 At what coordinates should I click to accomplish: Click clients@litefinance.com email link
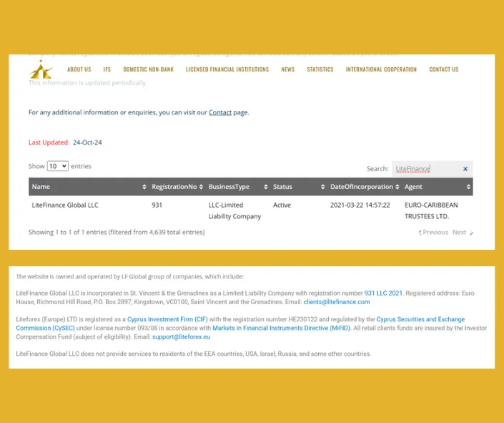[x=337, y=302]
